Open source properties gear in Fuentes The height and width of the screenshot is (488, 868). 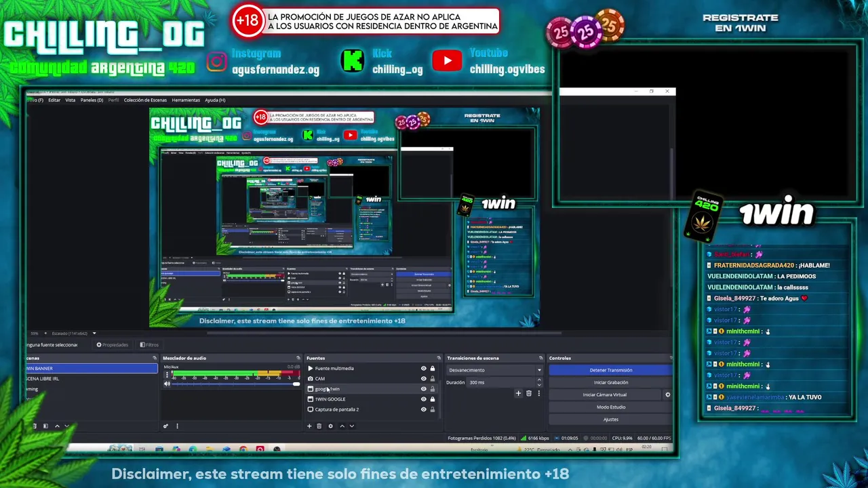click(330, 426)
